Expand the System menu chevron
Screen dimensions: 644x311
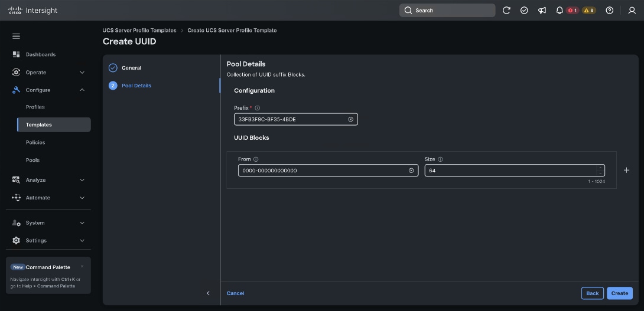point(82,223)
